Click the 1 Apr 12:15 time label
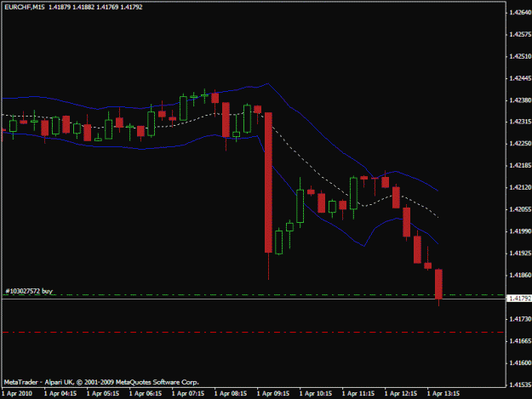 click(401, 394)
